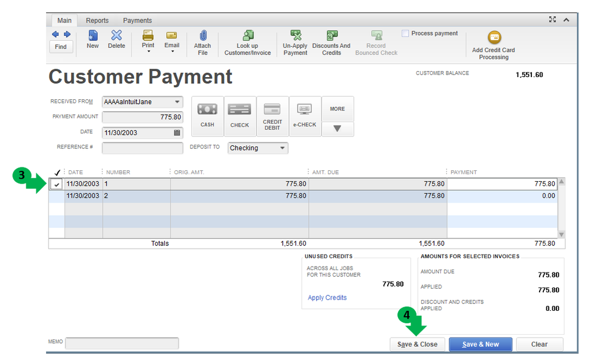Open the Reports tab
597x364 pixels.
coord(97,20)
